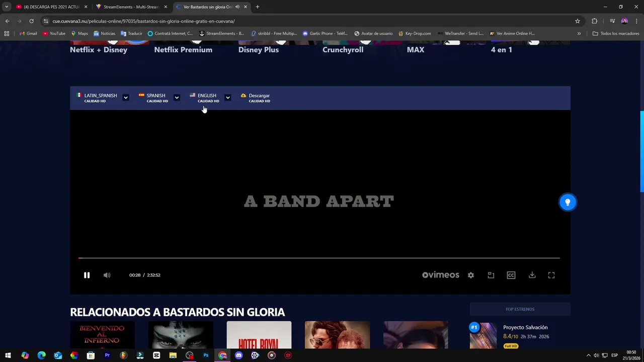Go back to previous page

click(7, 21)
